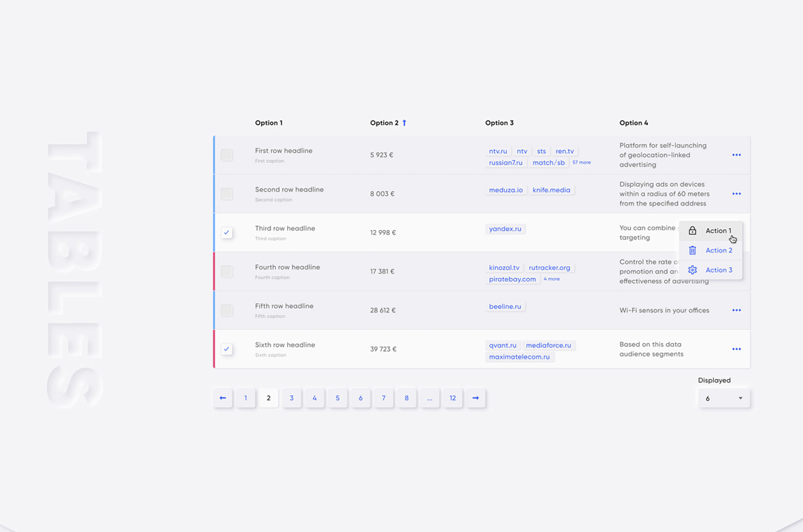
Task: Click the knife.media tag
Action: 552,190
